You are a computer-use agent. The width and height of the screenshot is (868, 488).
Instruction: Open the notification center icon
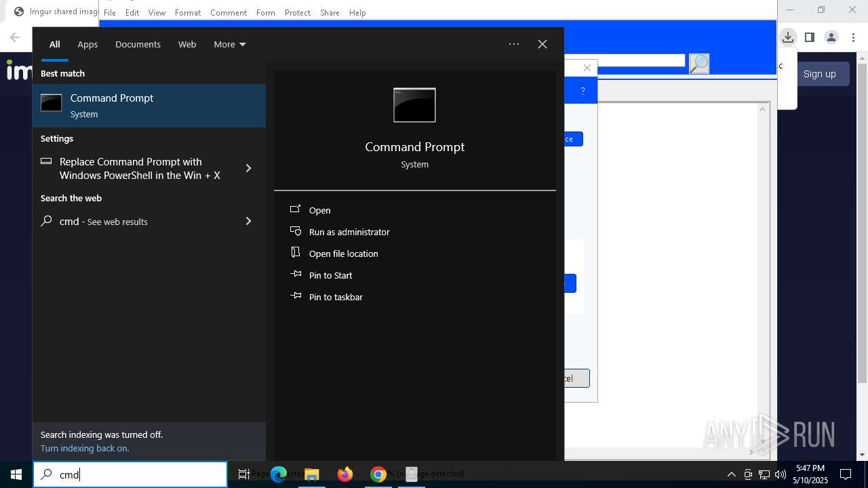click(x=846, y=474)
